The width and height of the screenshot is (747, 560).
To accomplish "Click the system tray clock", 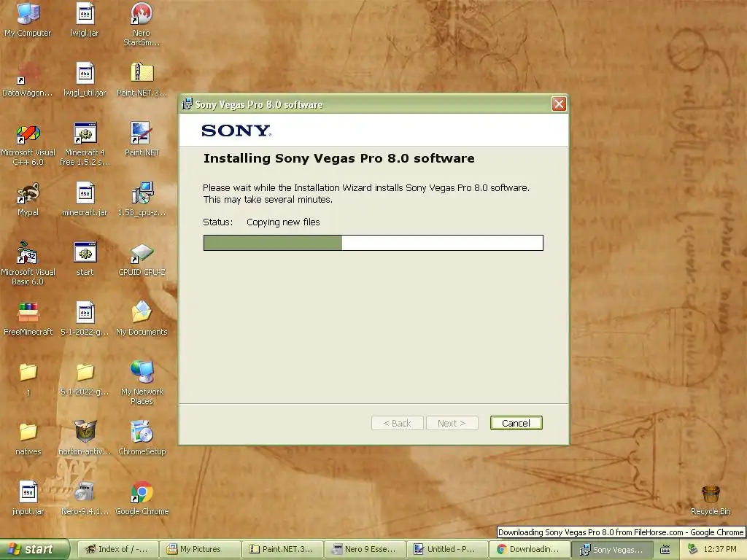I will point(720,549).
